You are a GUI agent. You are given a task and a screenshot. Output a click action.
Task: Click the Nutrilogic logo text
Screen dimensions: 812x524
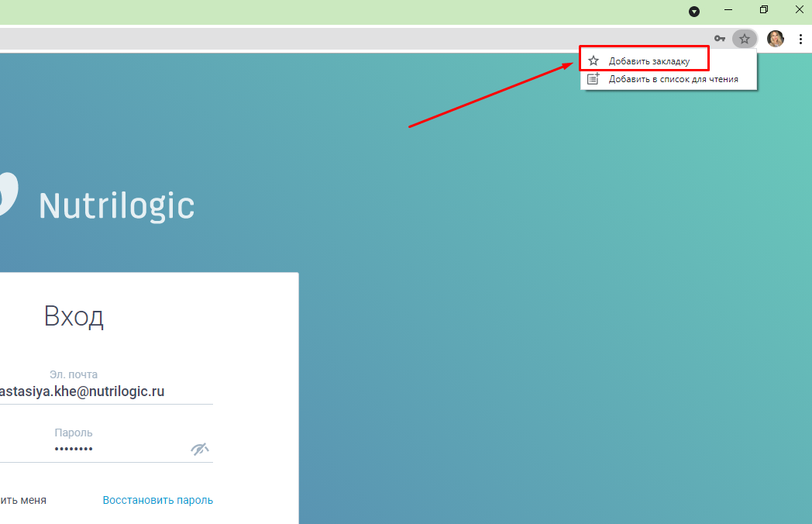(x=116, y=205)
